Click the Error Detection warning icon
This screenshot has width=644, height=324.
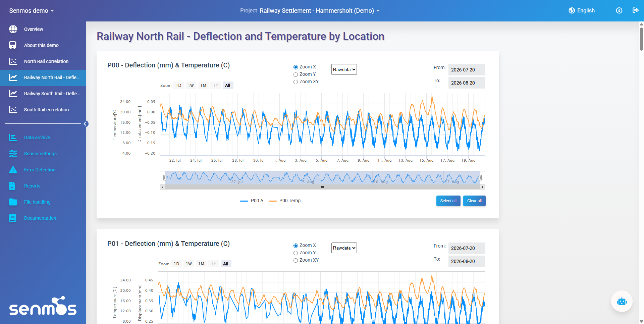(x=13, y=170)
